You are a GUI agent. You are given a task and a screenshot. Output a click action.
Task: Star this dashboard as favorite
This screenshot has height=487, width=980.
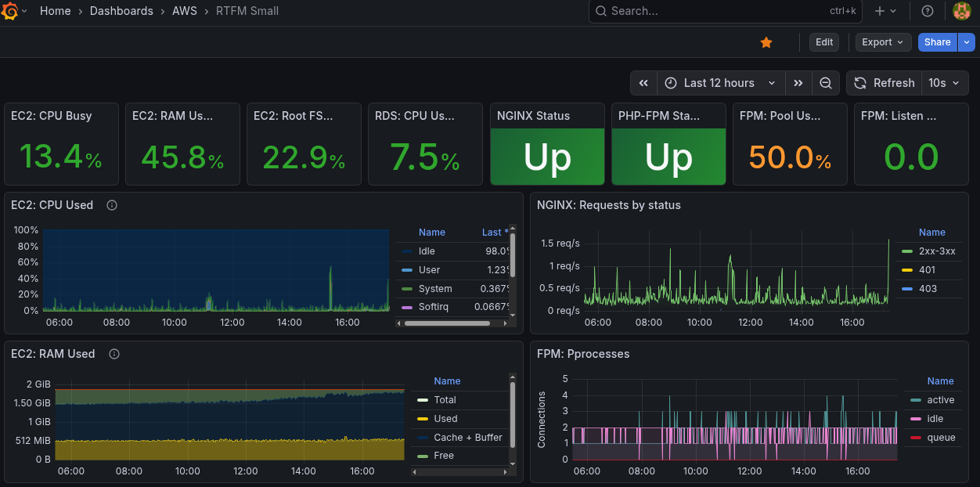click(x=766, y=42)
